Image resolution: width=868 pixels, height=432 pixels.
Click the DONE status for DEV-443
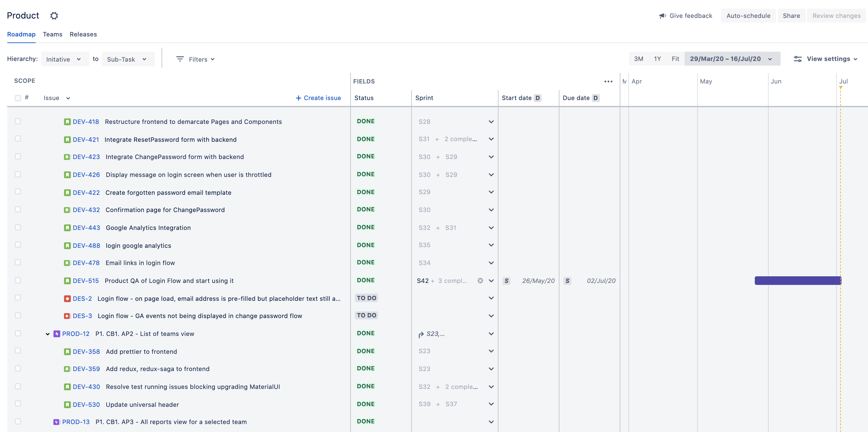coord(365,227)
